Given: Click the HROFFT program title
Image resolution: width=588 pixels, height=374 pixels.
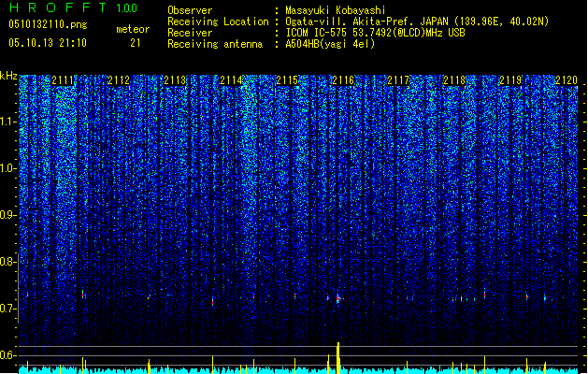Looking at the screenshot, I should [x=58, y=7].
